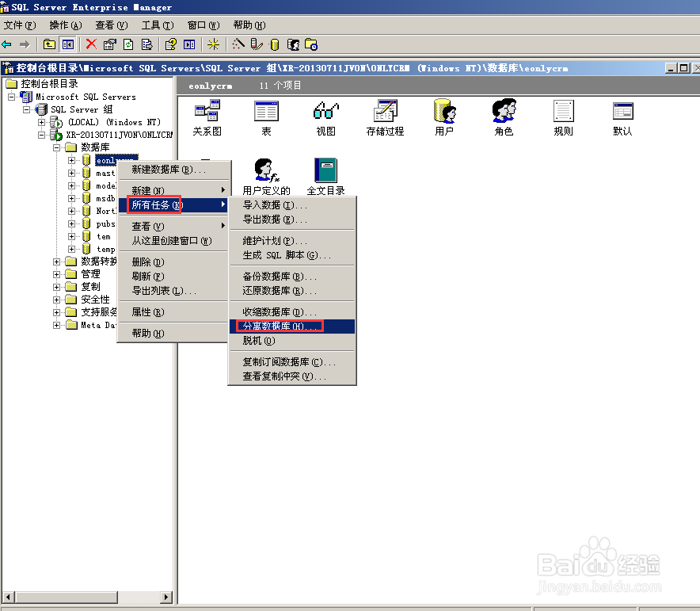Open the 关系图 diagrams icon

coord(207,118)
